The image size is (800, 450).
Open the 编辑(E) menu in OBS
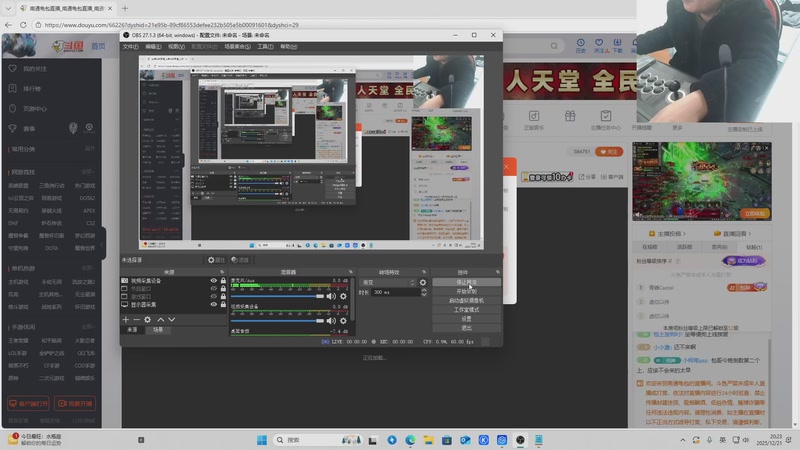coord(153,46)
